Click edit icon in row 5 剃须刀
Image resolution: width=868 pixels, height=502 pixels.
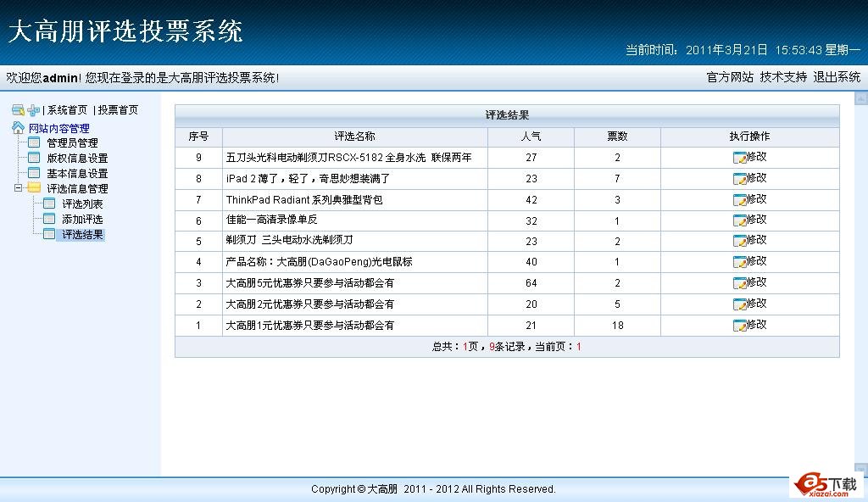[739, 241]
